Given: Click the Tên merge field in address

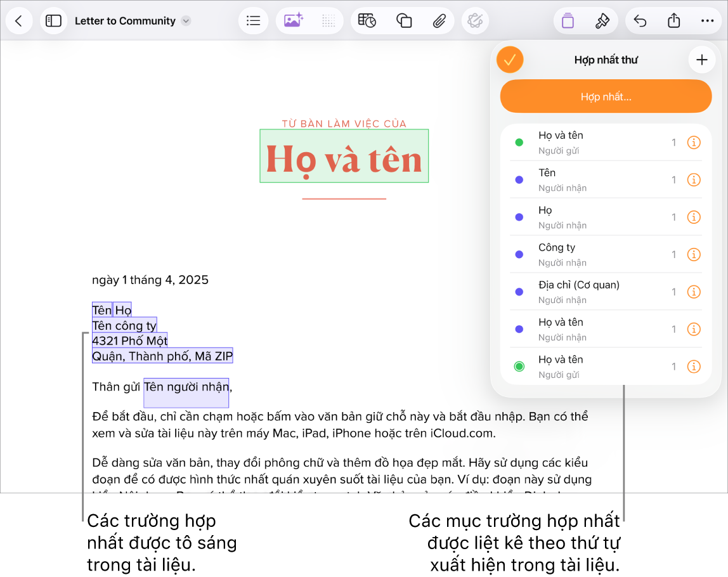Looking at the screenshot, I should tap(102, 309).
